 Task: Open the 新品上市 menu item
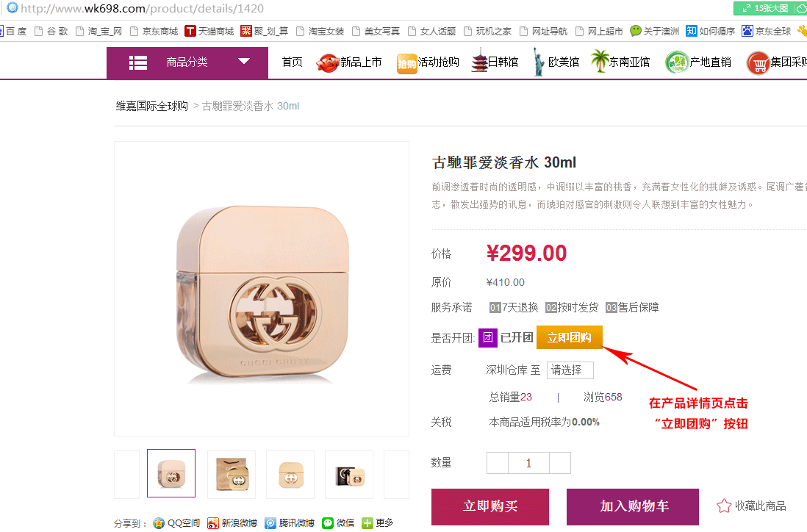pos(349,62)
